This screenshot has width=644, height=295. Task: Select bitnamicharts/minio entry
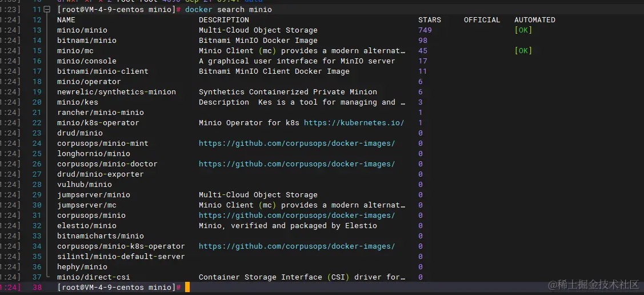(x=100, y=236)
